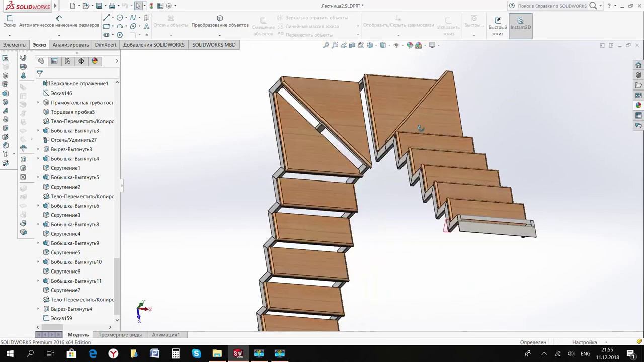Click Преобразование объектов button
The width and height of the screenshot is (644, 362).
[x=220, y=22]
